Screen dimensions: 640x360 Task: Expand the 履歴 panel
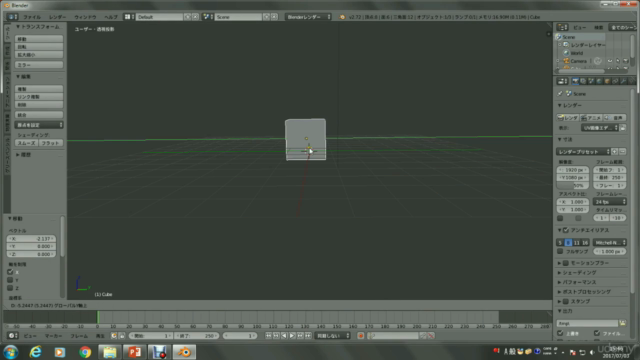23,155
